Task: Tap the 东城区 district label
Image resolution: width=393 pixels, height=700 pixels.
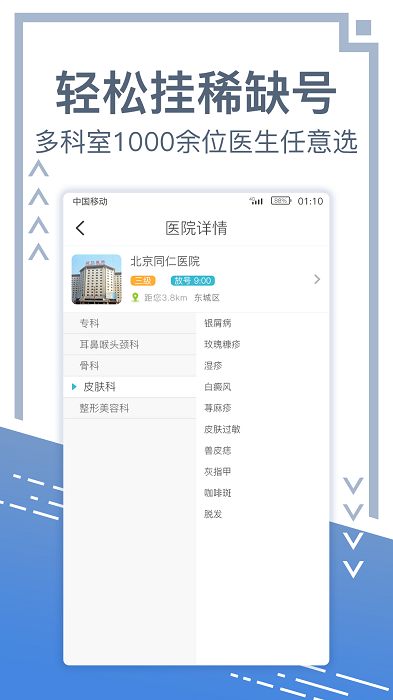Action: point(207,298)
